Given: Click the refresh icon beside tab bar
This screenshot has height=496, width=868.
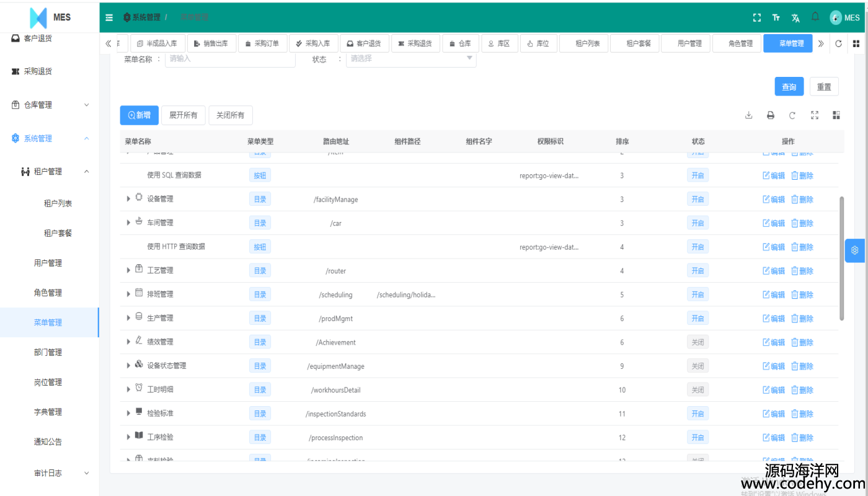Looking at the screenshot, I should click(x=839, y=43).
